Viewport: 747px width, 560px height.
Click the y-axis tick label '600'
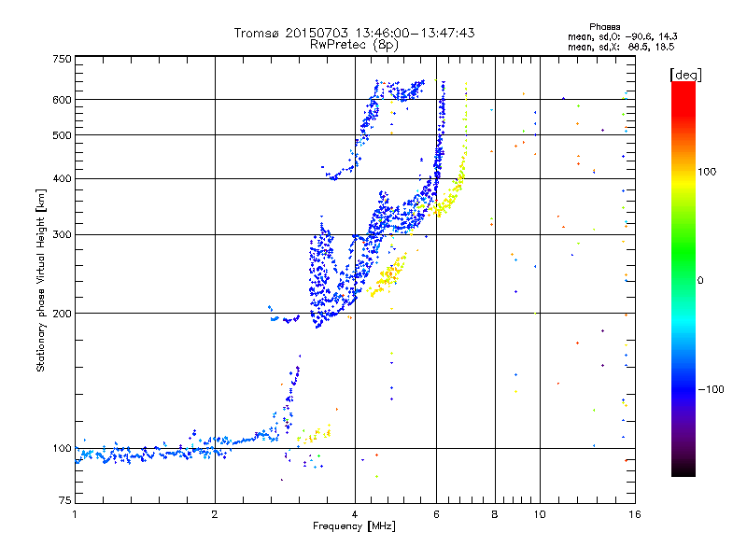pyautogui.click(x=62, y=100)
